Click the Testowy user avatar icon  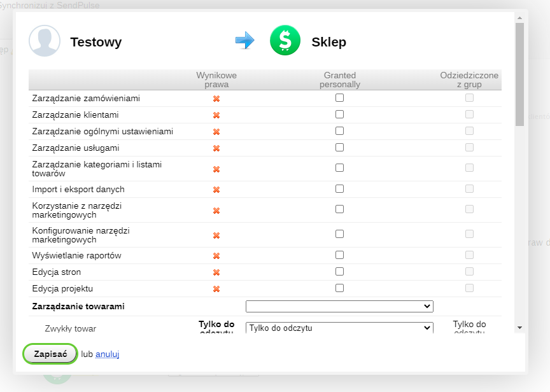click(45, 42)
